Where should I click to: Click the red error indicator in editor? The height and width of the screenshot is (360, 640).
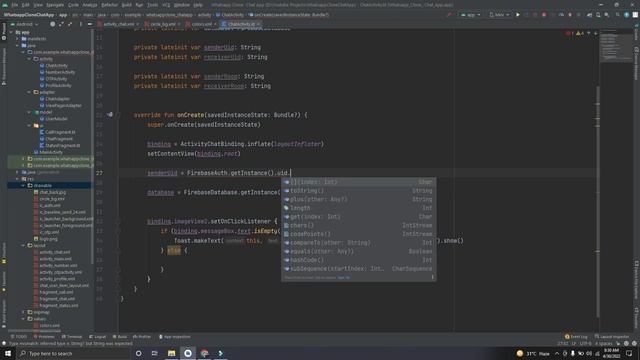click(x=570, y=33)
